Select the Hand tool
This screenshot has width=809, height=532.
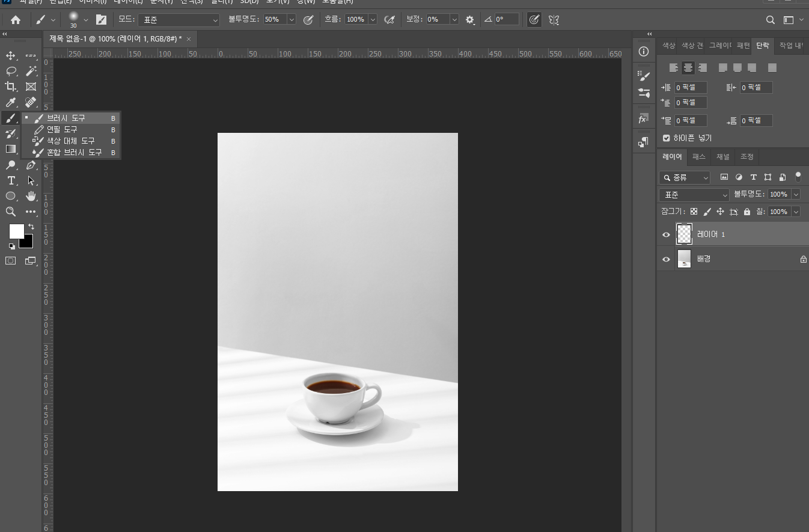pyautogui.click(x=31, y=196)
